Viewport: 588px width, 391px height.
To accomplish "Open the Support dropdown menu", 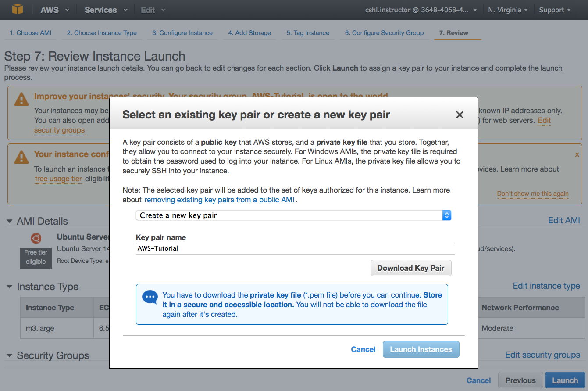I will click(555, 10).
